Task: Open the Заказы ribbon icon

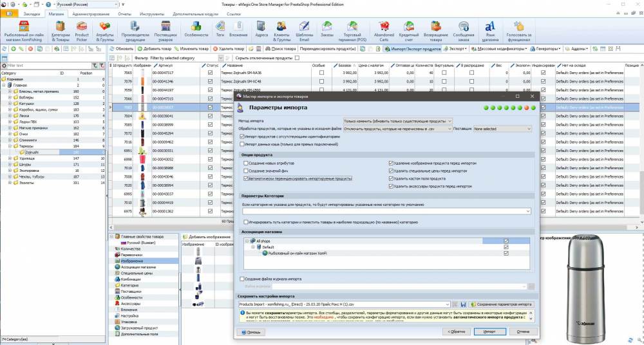Action: (328, 29)
